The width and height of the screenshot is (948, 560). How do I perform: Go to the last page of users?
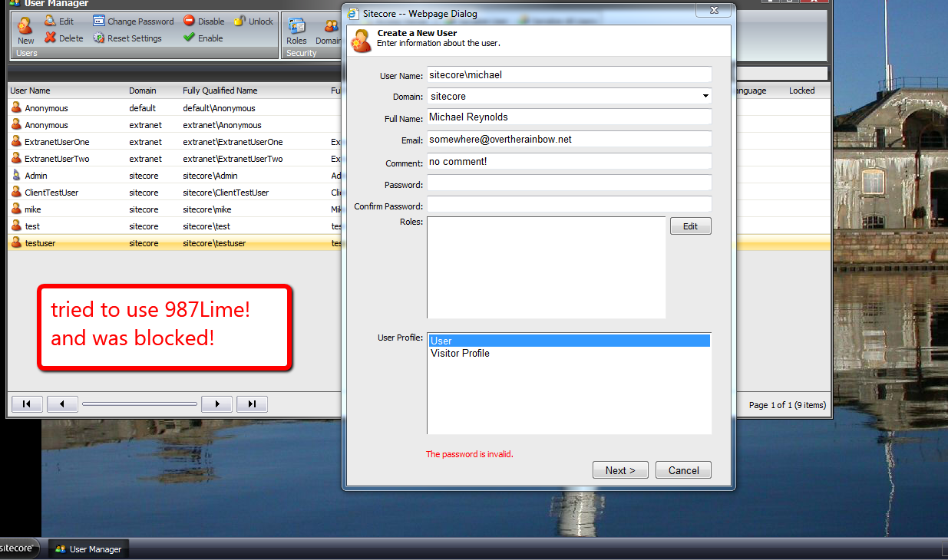pos(252,404)
